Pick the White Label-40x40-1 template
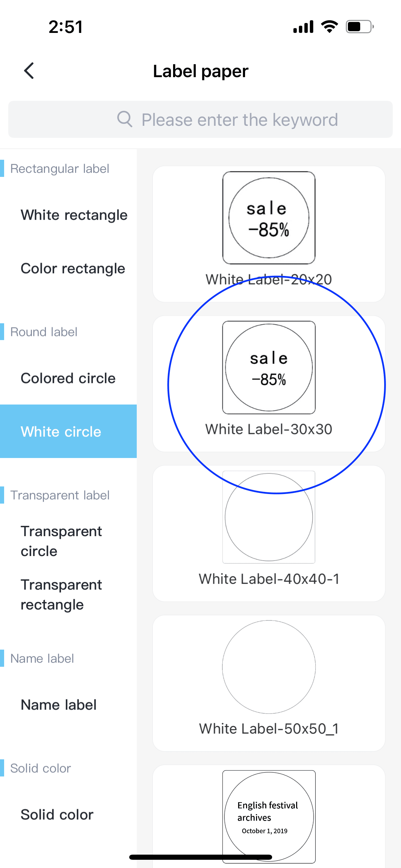Screen dimensions: 401x868 (x=269, y=517)
